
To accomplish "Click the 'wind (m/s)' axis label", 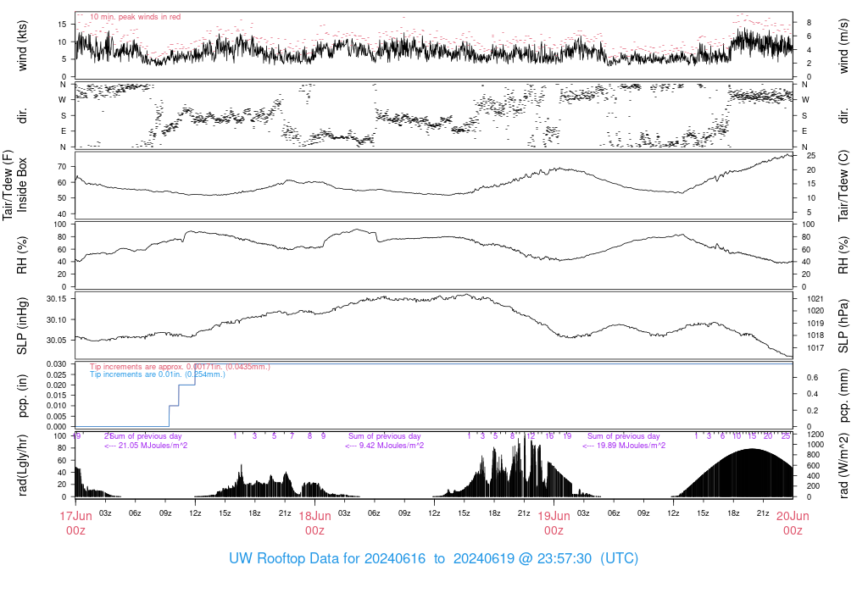I will tap(843, 46).
